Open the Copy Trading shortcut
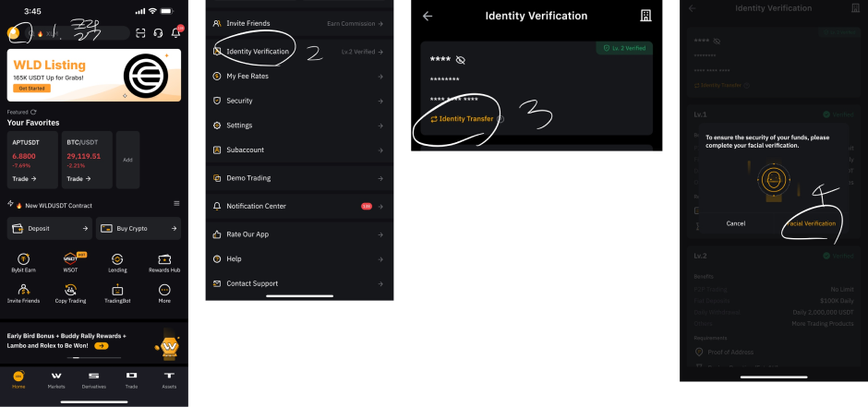The width and height of the screenshot is (868, 407). coord(71,293)
